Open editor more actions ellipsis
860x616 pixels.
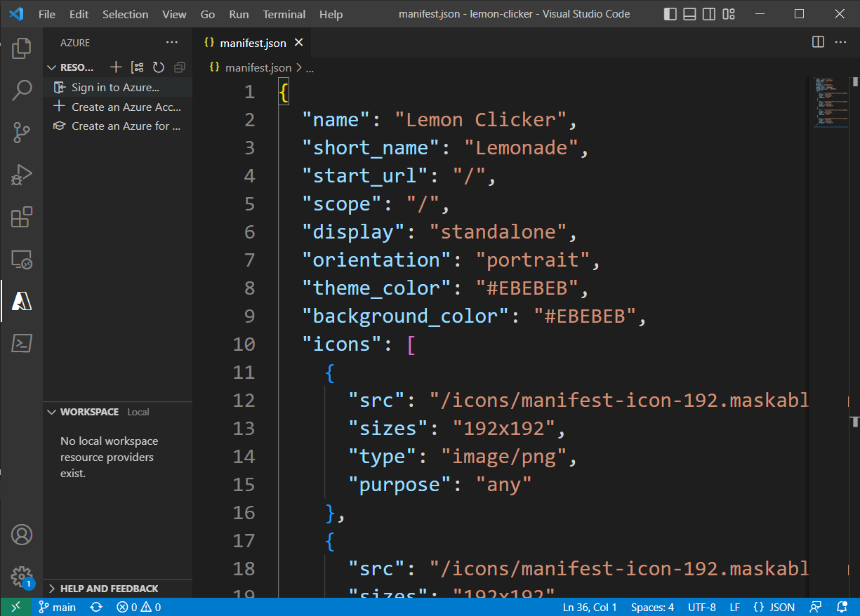tap(840, 42)
